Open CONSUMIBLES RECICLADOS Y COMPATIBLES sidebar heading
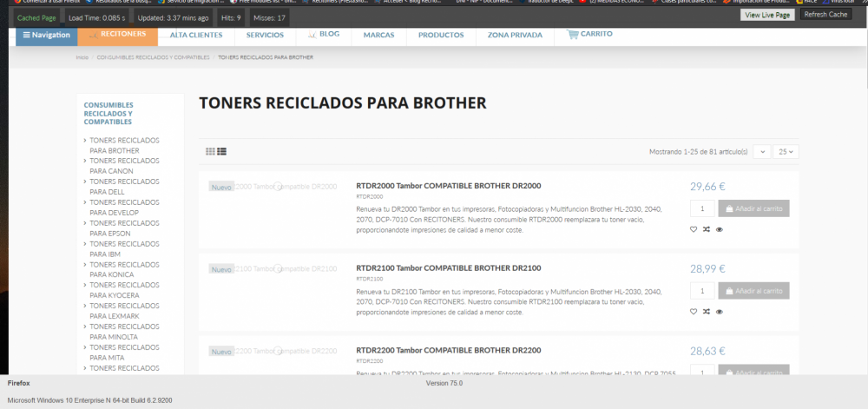 click(108, 113)
